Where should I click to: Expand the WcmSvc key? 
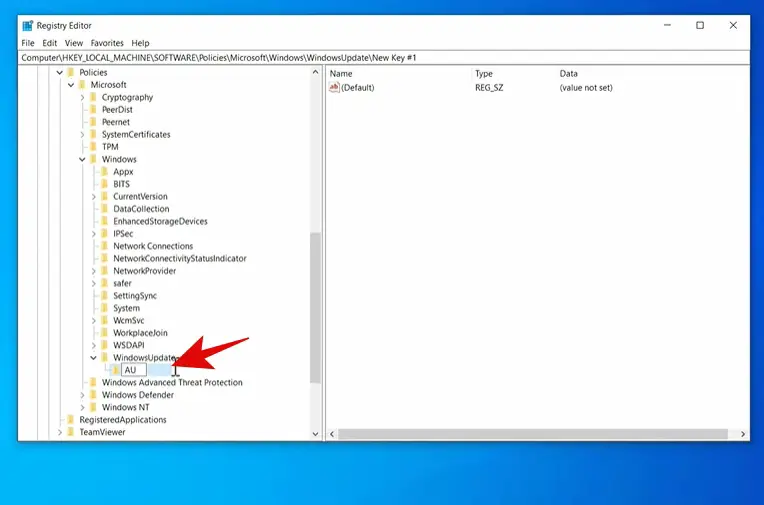click(93, 321)
